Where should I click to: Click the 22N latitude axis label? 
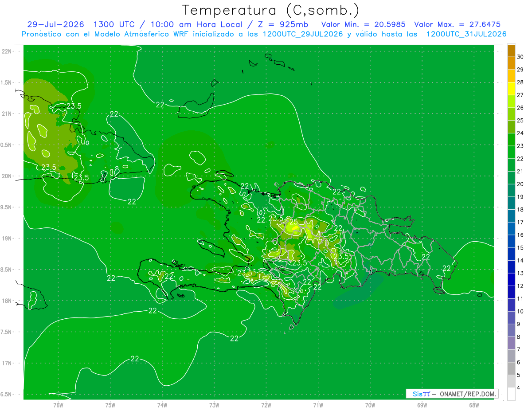7,51
